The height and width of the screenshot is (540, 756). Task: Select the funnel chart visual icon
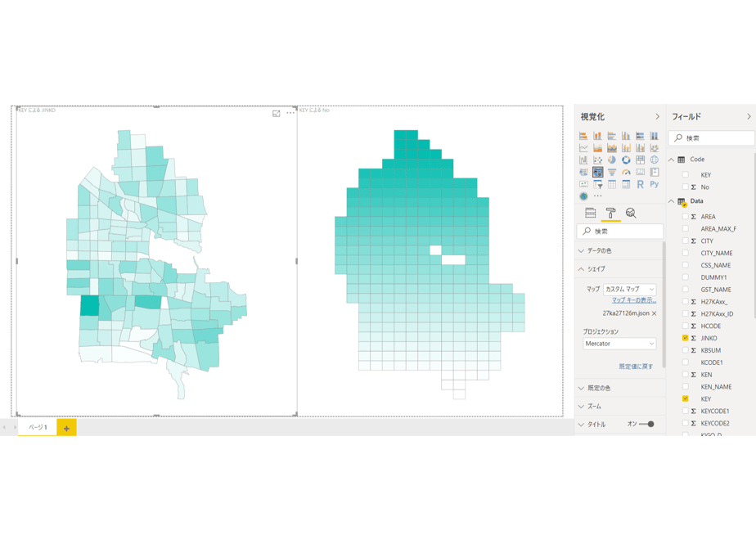pos(612,172)
